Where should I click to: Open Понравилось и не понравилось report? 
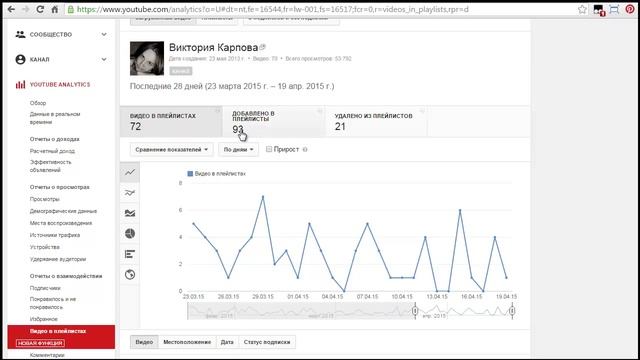53,303
